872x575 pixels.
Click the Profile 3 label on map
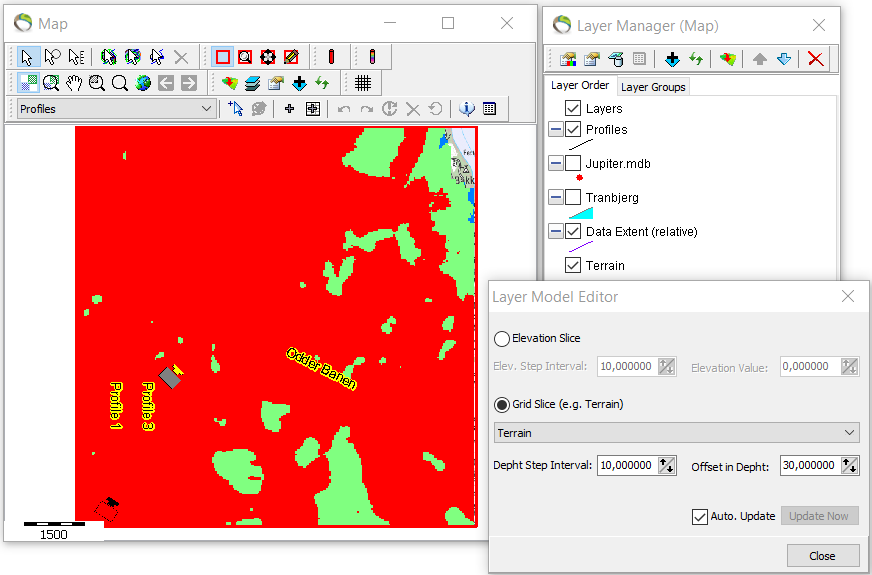click(x=147, y=406)
